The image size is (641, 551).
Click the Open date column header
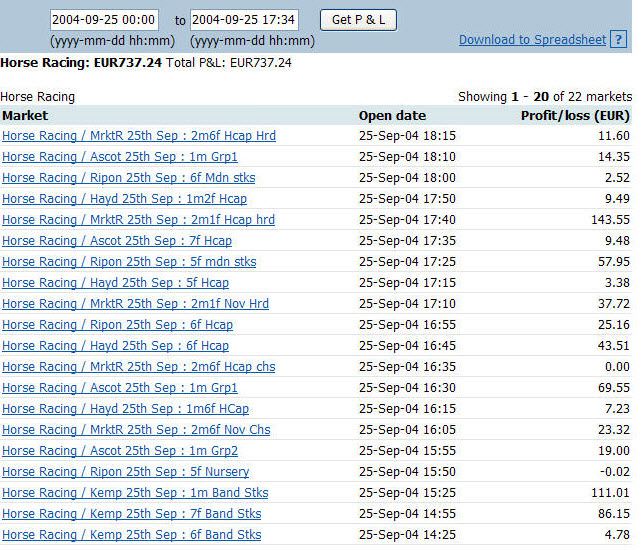coord(392,116)
